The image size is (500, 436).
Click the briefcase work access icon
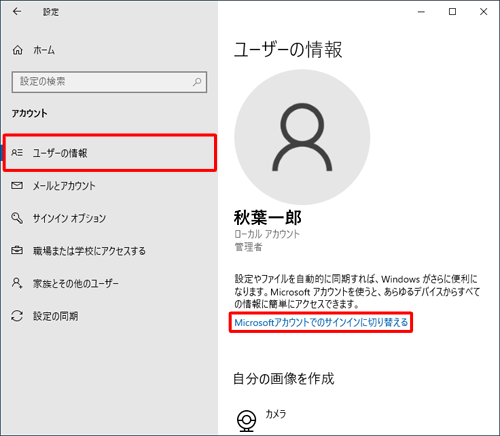(x=17, y=250)
